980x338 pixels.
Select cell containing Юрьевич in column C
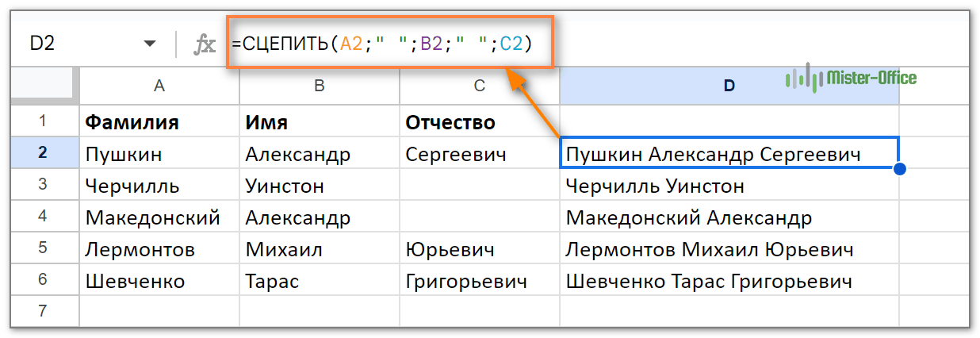(479, 248)
